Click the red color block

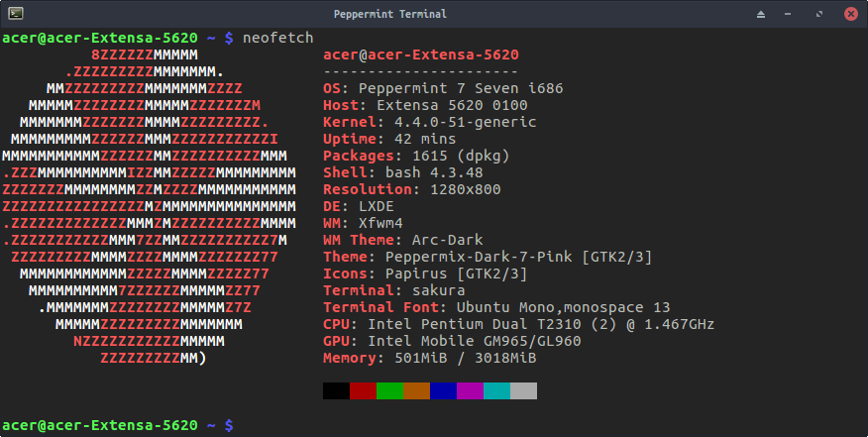click(363, 390)
